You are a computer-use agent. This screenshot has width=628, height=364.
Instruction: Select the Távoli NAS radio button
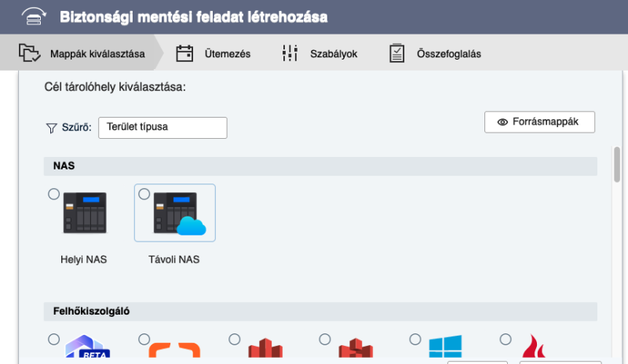tap(144, 195)
